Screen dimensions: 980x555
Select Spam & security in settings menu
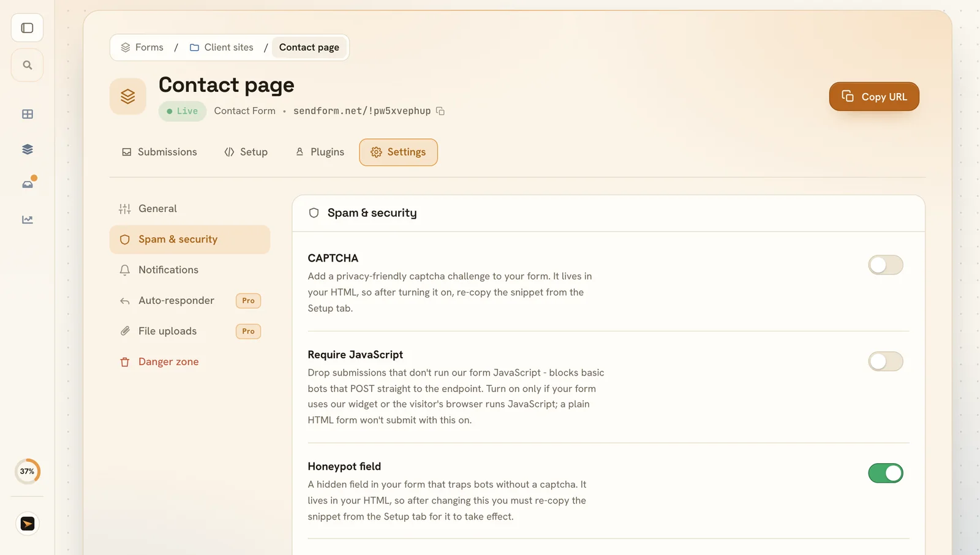point(190,240)
